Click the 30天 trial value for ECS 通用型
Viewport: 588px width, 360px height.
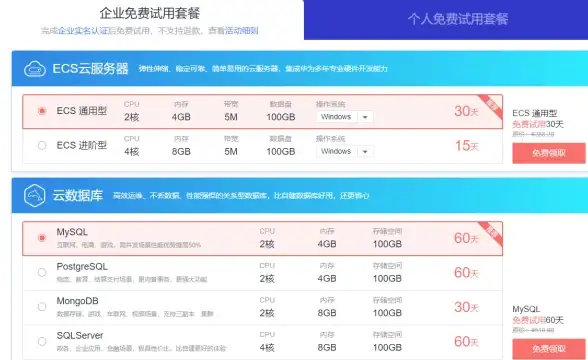(x=466, y=111)
